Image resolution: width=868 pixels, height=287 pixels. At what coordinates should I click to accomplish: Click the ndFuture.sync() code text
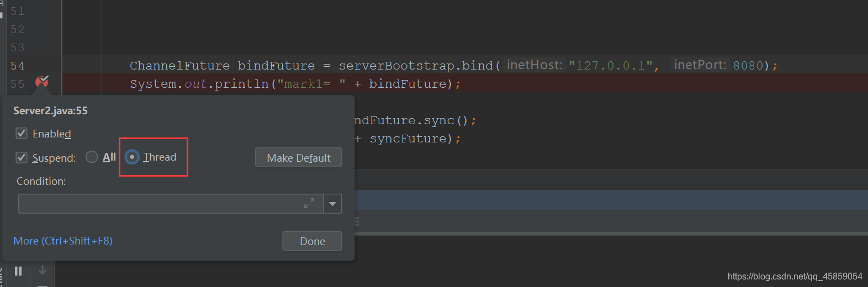[x=411, y=120]
